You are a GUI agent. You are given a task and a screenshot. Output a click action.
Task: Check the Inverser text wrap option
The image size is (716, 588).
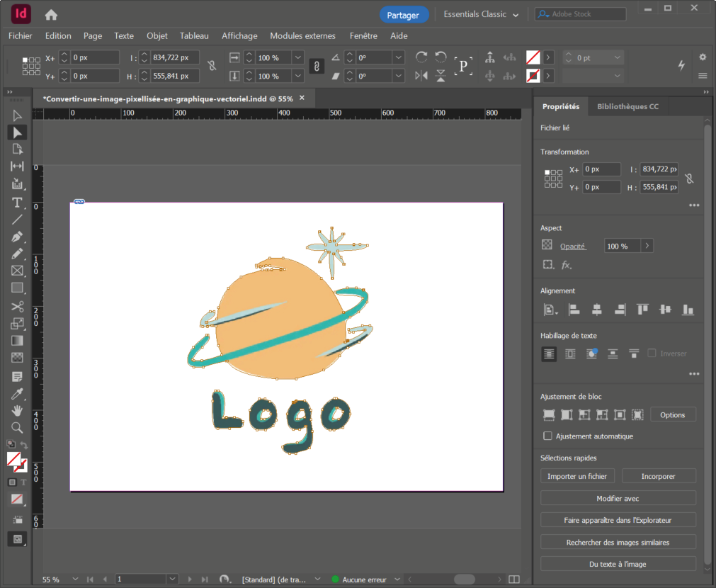point(652,354)
